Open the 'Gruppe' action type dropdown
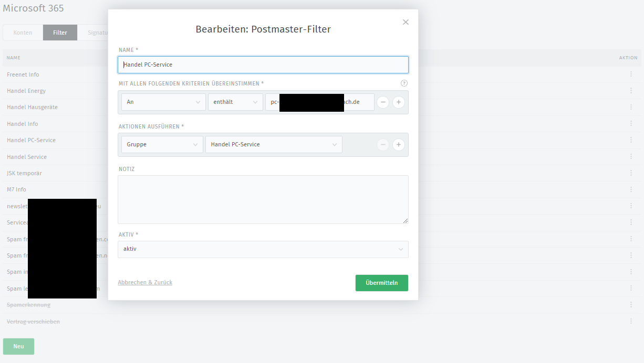The height and width of the screenshot is (363, 644). pyautogui.click(x=162, y=144)
